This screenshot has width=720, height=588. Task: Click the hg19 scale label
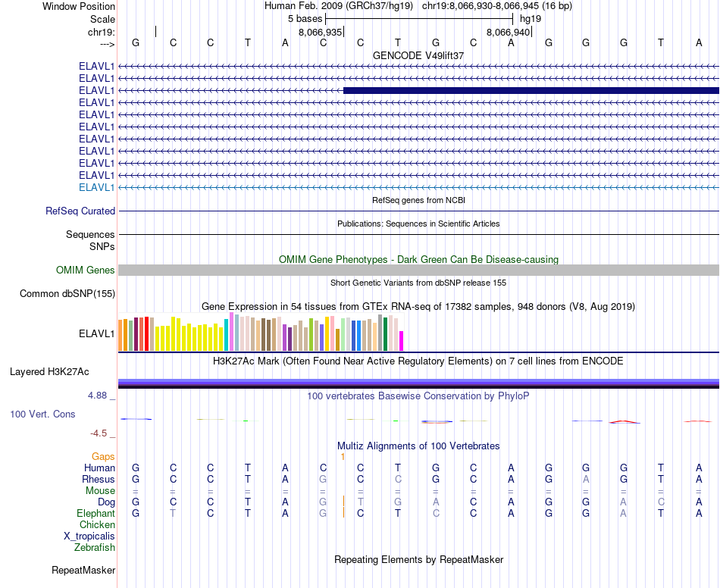click(x=531, y=19)
